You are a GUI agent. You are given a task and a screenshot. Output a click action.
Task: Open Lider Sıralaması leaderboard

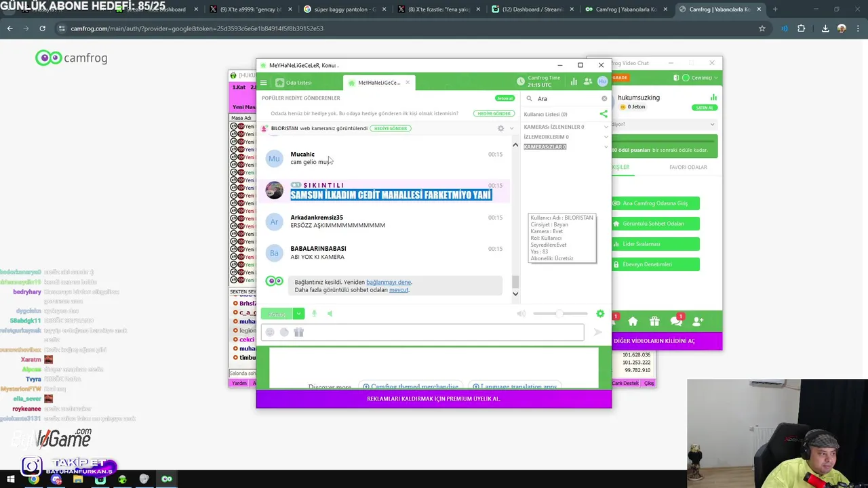pos(654,244)
